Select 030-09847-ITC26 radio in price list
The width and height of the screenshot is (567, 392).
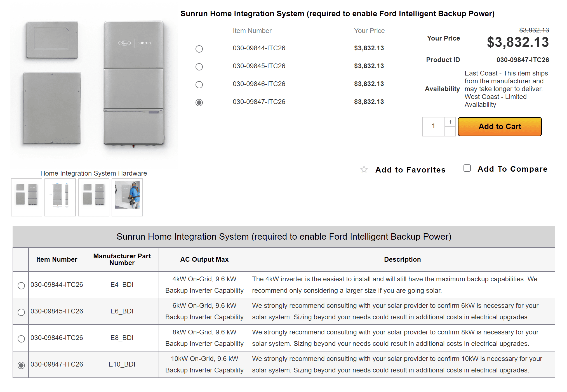199,103
